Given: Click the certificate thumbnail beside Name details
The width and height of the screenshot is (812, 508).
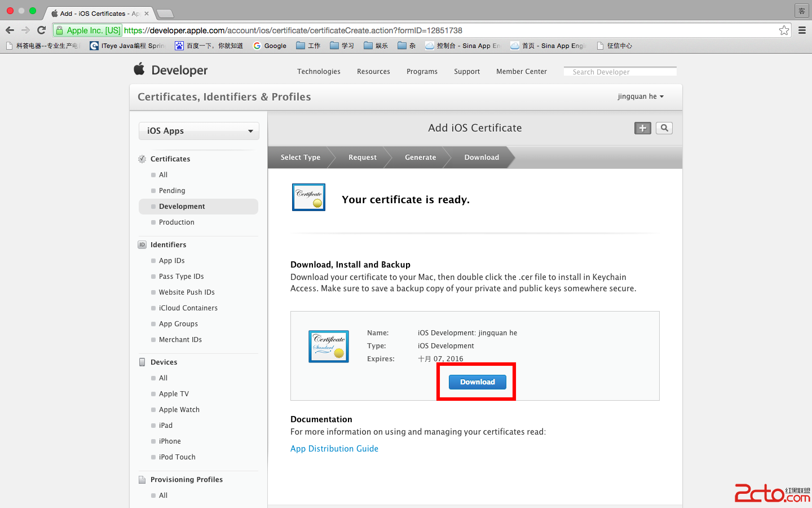Looking at the screenshot, I should tap(329, 346).
